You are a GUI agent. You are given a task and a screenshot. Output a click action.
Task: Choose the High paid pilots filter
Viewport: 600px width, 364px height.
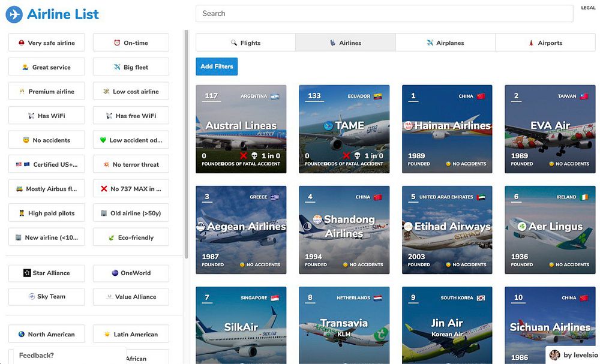pos(47,213)
